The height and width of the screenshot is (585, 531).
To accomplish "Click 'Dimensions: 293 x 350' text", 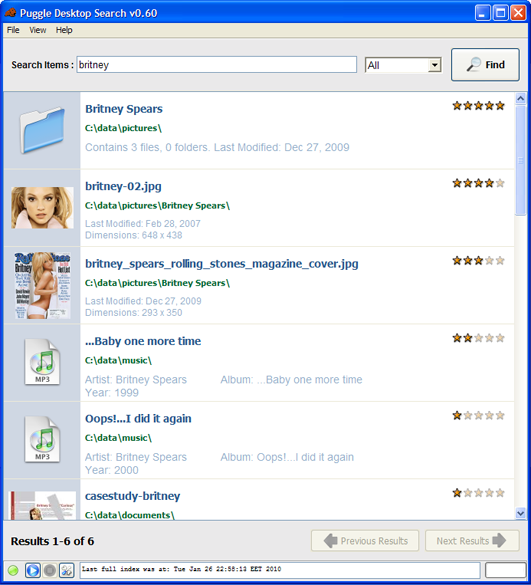I will pos(134,313).
